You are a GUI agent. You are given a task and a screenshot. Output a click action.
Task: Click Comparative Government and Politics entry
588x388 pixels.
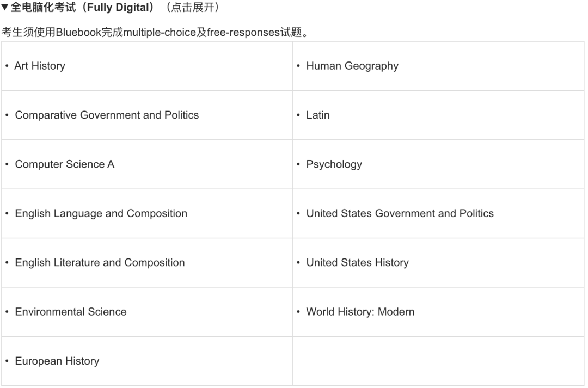click(107, 115)
